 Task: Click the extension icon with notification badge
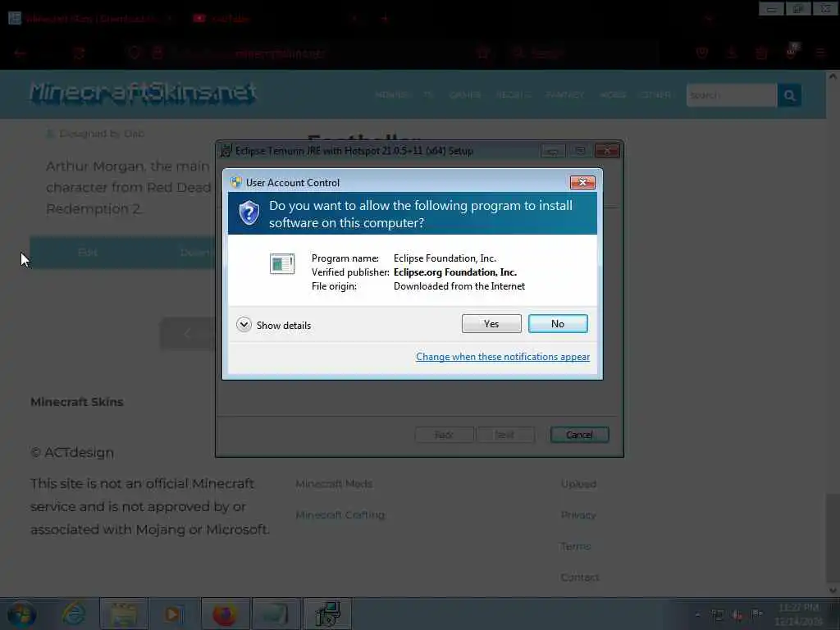click(x=792, y=52)
